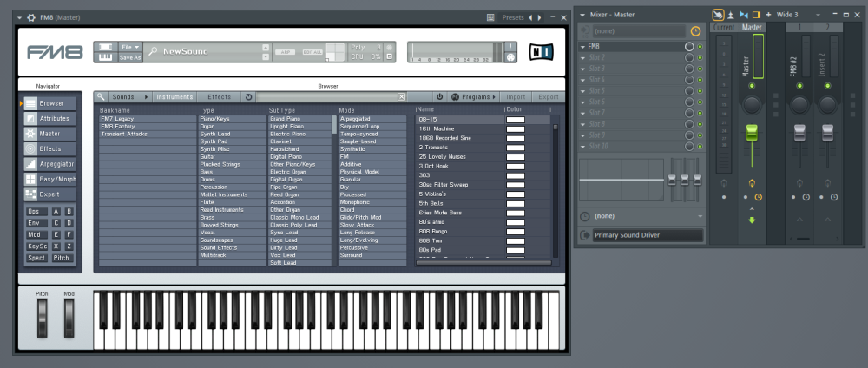Toggle the ARP button in FM8 header
Viewport: 868px width, 368px height.
click(286, 52)
